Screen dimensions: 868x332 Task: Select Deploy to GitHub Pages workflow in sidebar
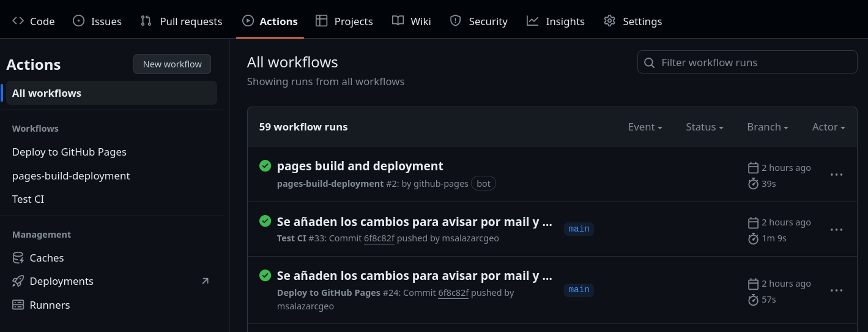(69, 152)
